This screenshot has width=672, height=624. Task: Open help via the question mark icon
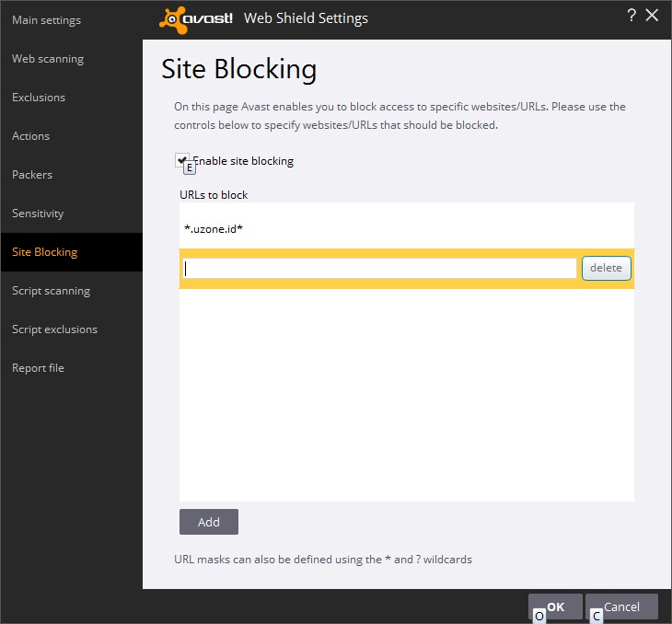point(631,16)
